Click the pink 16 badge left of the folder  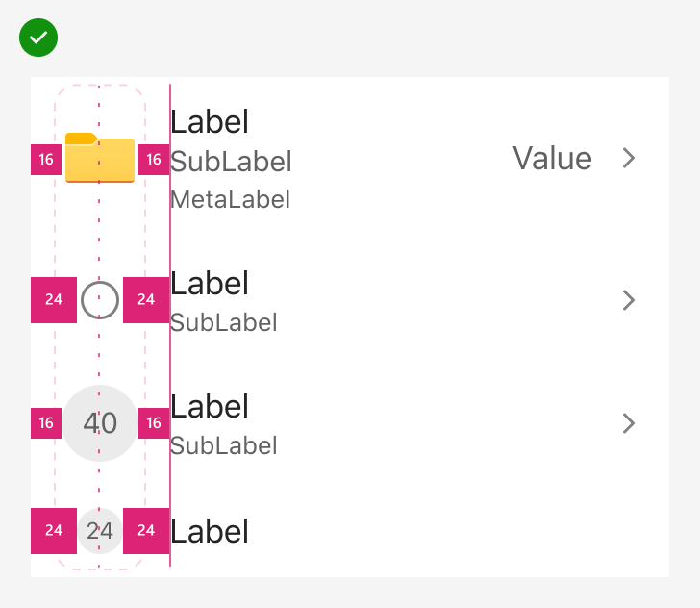[46, 160]
